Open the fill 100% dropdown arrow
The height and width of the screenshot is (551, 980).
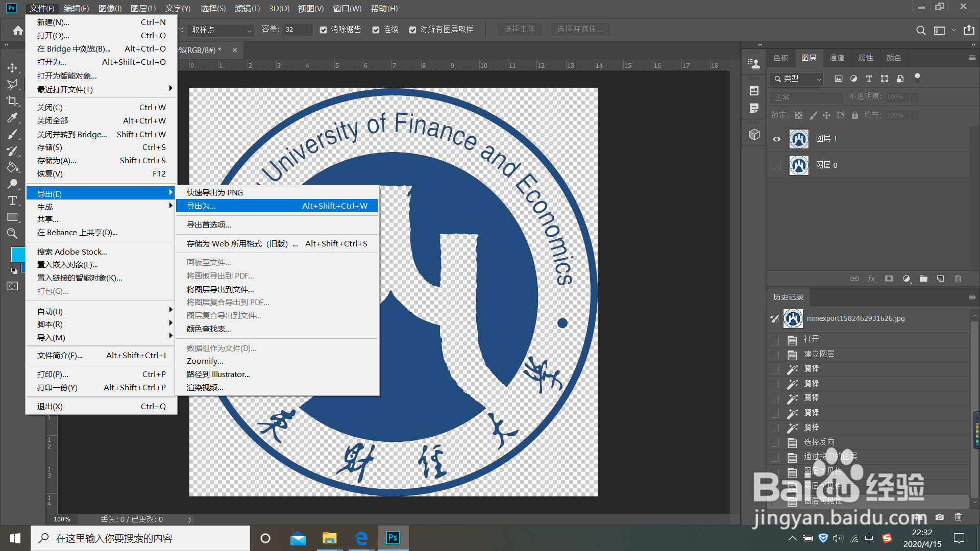tap(915, 115)
